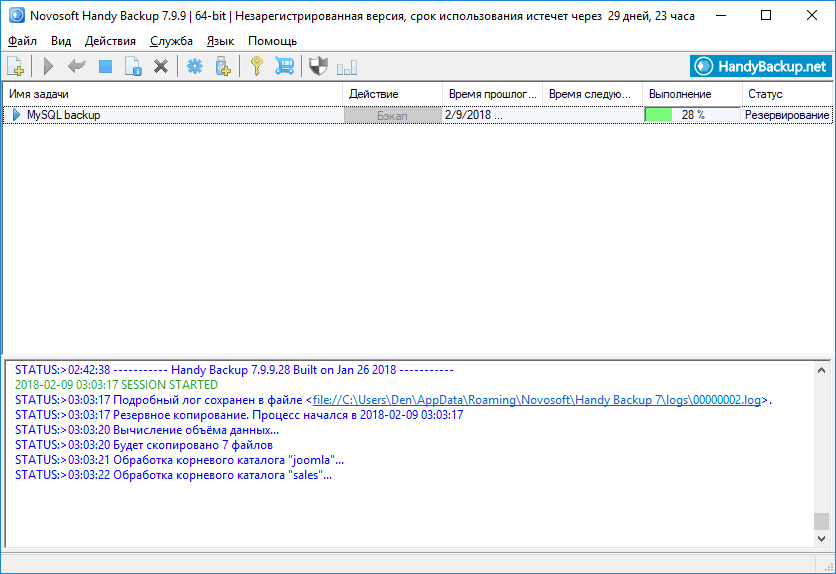Click the New Task toolbar icon
Screen dimensions: 836x574
(x=16, y=67)
